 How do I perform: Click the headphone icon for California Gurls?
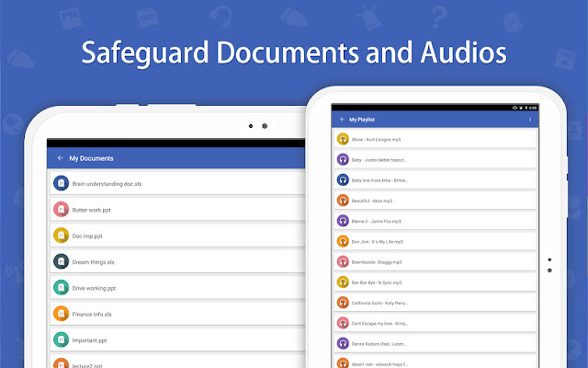click(x=343, y=303)
